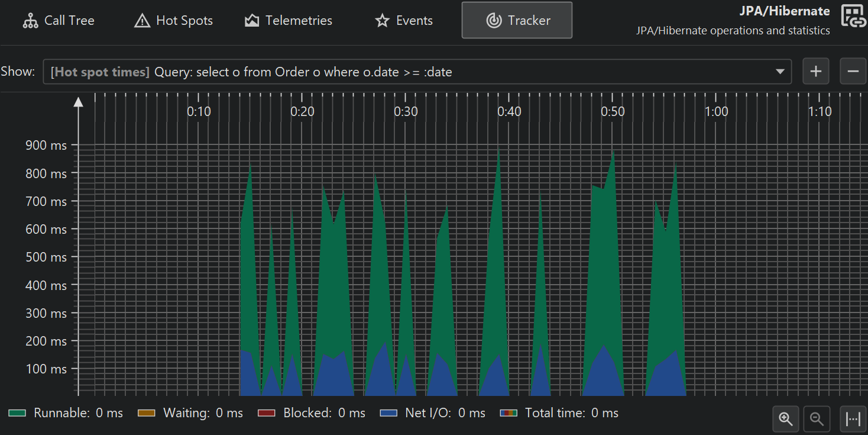Click the green Runnable legend swatch
868x435 pixels.
[18, 413]
